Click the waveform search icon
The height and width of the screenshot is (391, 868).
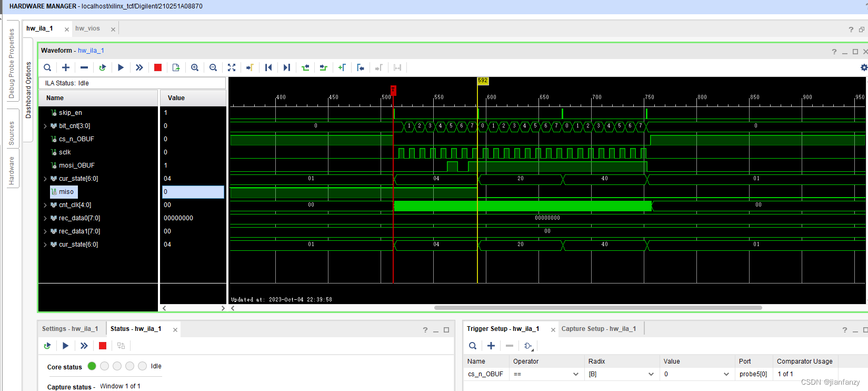point(47,67)
